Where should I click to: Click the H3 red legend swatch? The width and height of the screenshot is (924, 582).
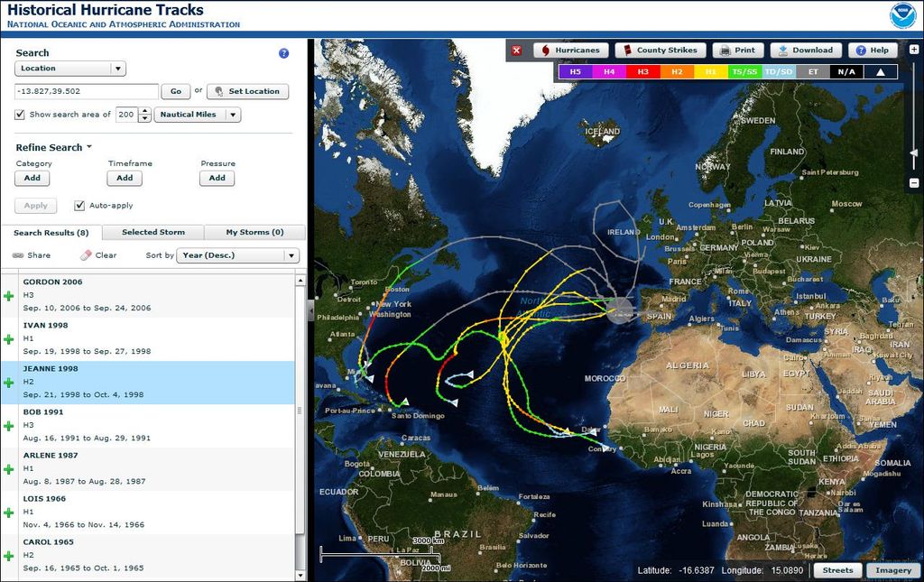[642, 72]
